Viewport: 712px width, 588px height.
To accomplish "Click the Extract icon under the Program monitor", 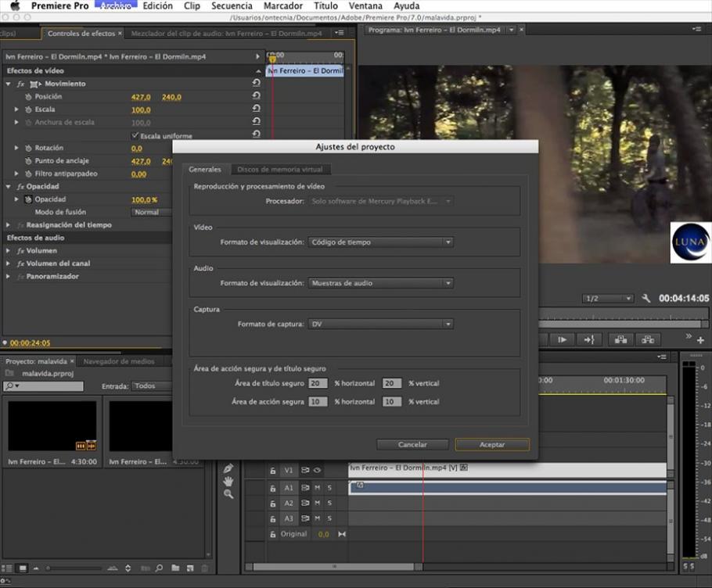I will [647, 339].
